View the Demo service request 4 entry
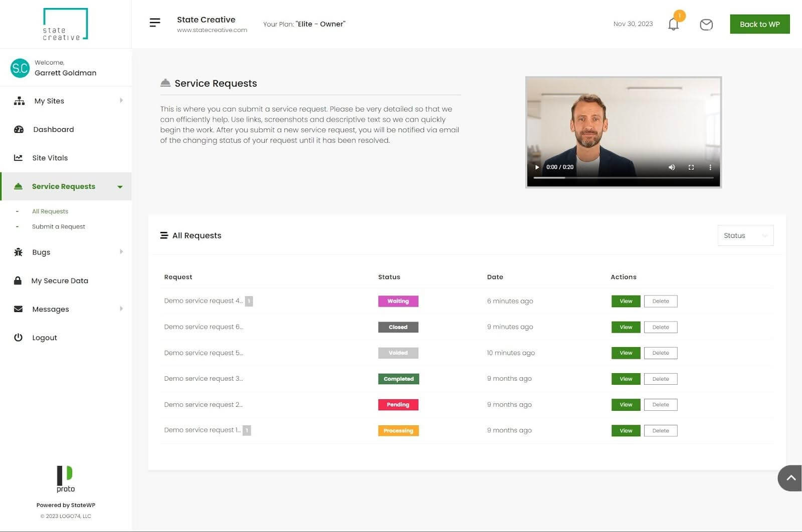802x532 pixels. click(625, 301)
